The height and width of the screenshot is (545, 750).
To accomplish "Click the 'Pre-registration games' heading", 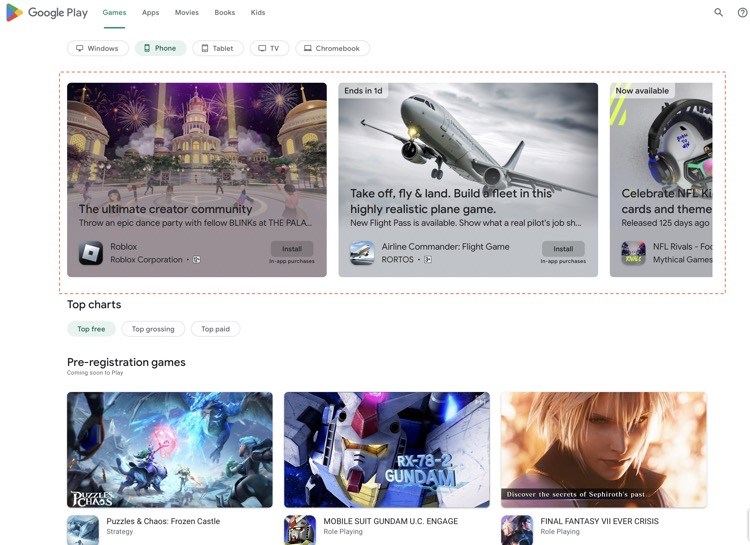I will pyautogui.click(x=126, y=362).
